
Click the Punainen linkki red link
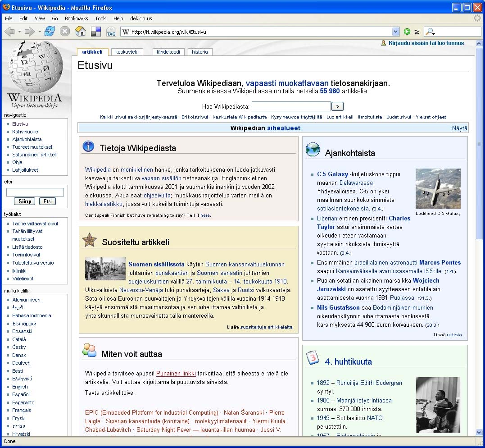(176, 373)
